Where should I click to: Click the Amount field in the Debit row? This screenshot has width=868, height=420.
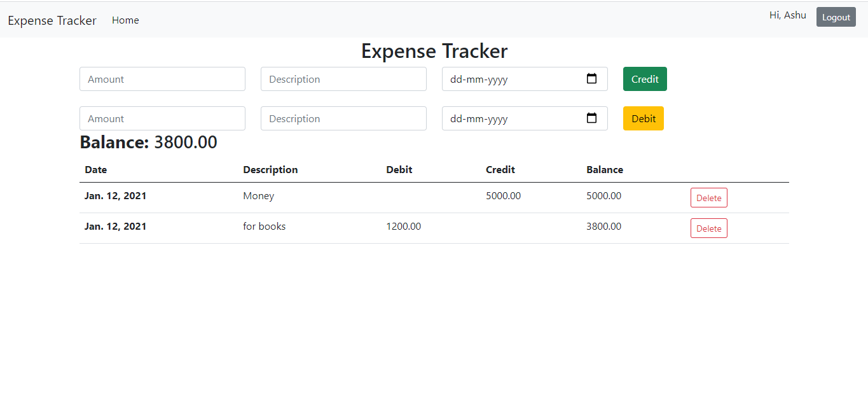pyautogui.click(x=162, y=118)
